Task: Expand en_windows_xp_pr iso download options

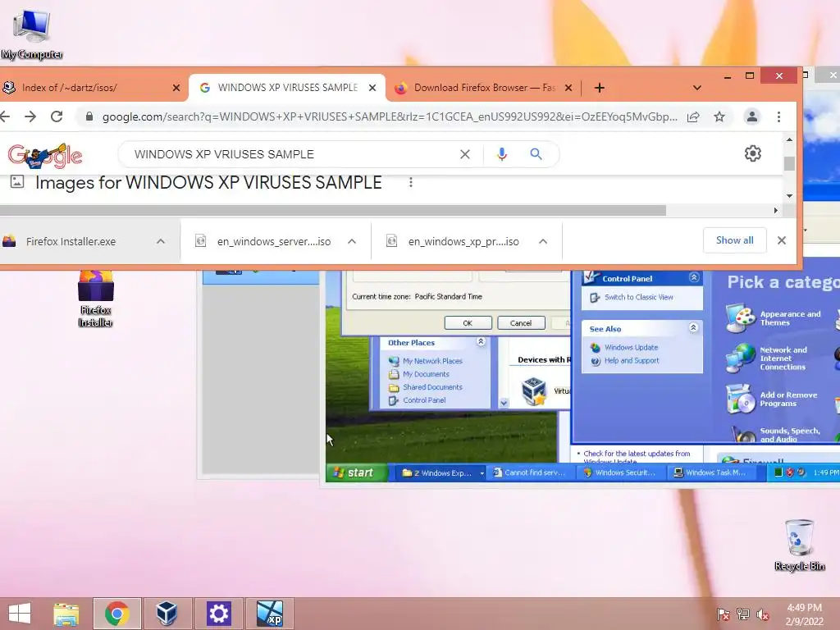Action: [543, 242]
